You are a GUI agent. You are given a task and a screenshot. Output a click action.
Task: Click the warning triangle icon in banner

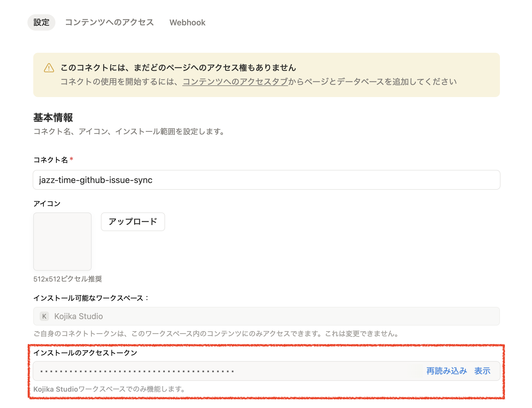[49, 68]
